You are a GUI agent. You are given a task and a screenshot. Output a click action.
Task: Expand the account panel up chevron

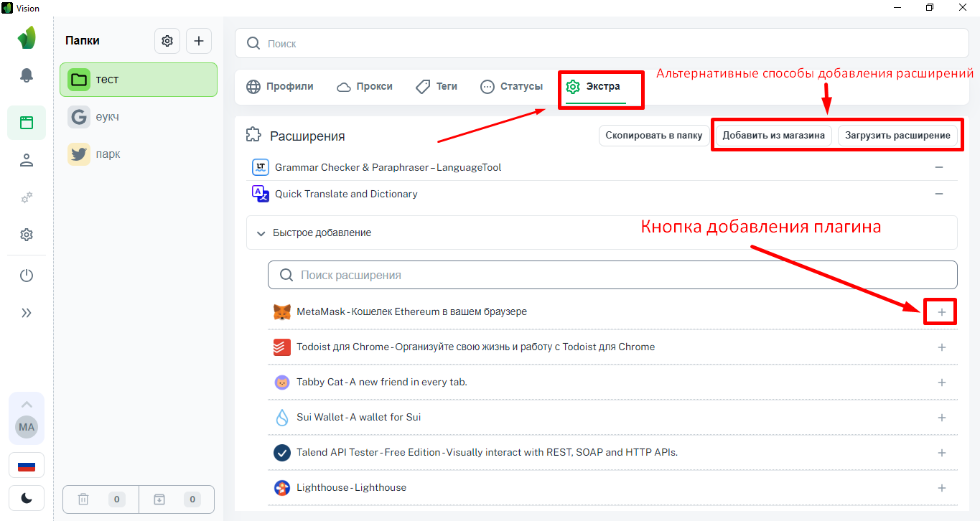pyautogui.click(x=27, y=404)
